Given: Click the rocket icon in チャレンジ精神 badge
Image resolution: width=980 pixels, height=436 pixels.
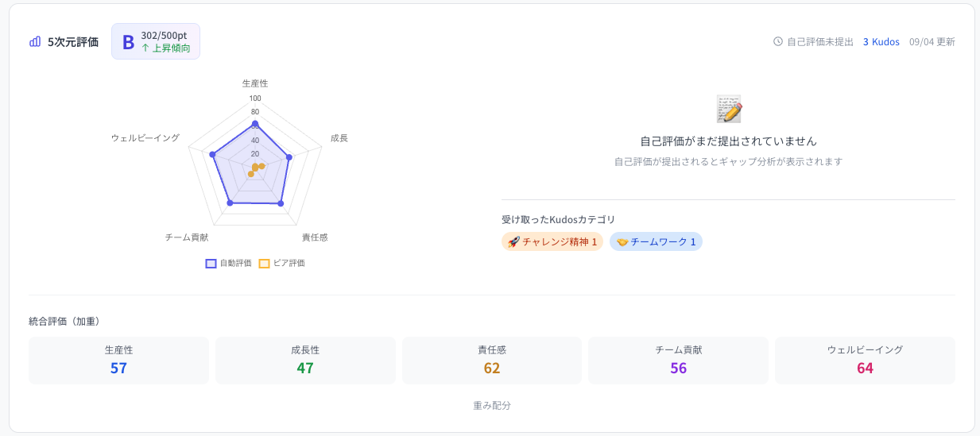Looking at the screenshot, I should coord(513,241).
